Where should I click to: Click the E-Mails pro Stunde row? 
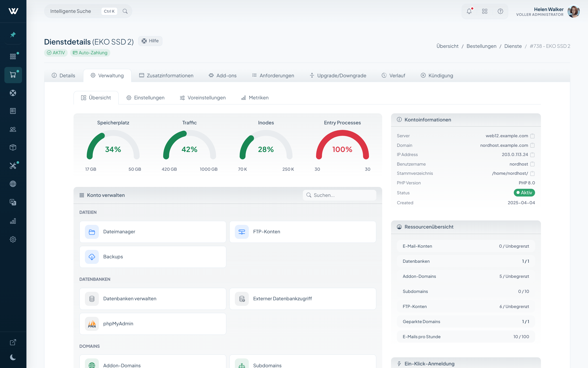466,337
